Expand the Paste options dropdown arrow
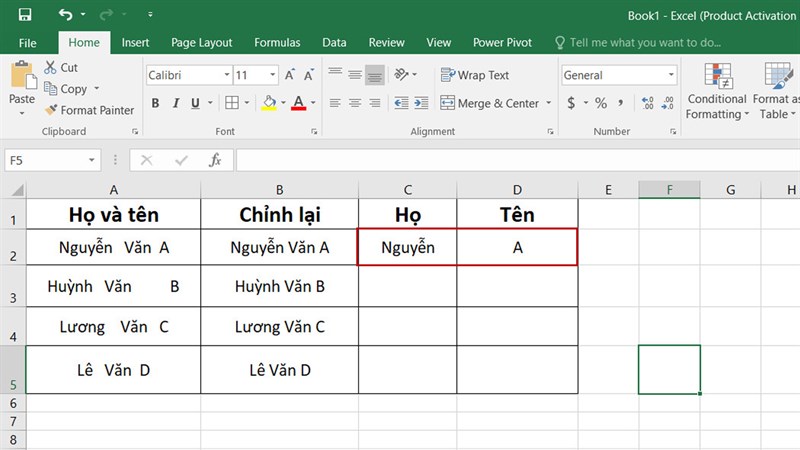The width and height of the screenshot is (800, 450). click(x=22, y=113)
